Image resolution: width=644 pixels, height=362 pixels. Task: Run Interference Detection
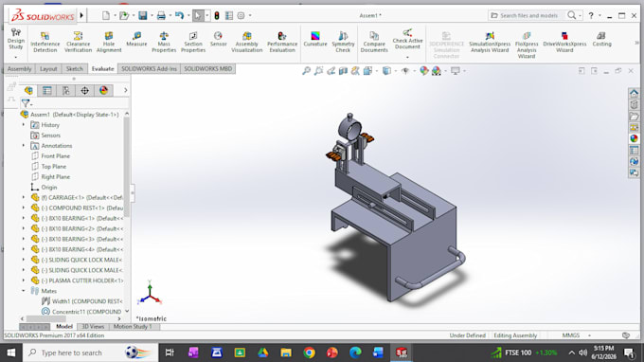tap(45, 42)
